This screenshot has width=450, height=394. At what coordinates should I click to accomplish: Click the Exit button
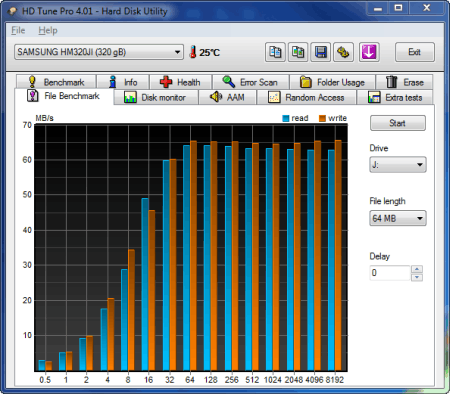pos(415,52)
